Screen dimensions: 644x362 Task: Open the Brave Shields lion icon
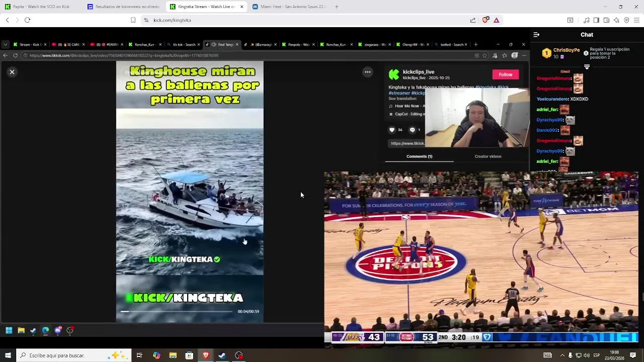(485, 20)
